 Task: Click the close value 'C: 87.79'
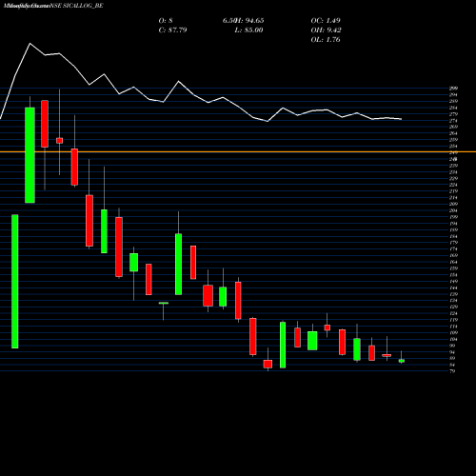172,30
